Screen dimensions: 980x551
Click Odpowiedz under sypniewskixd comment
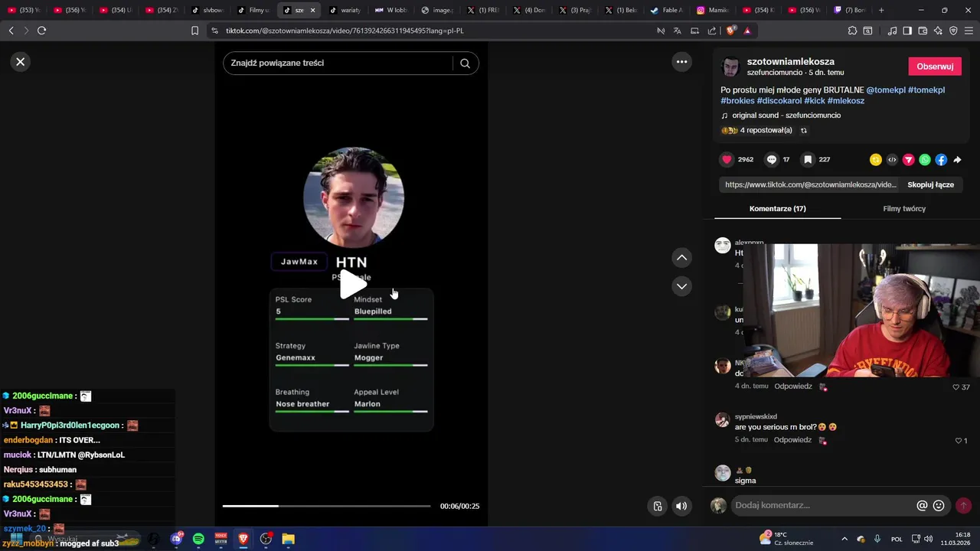pyautogui.click(x=792, y=440)
